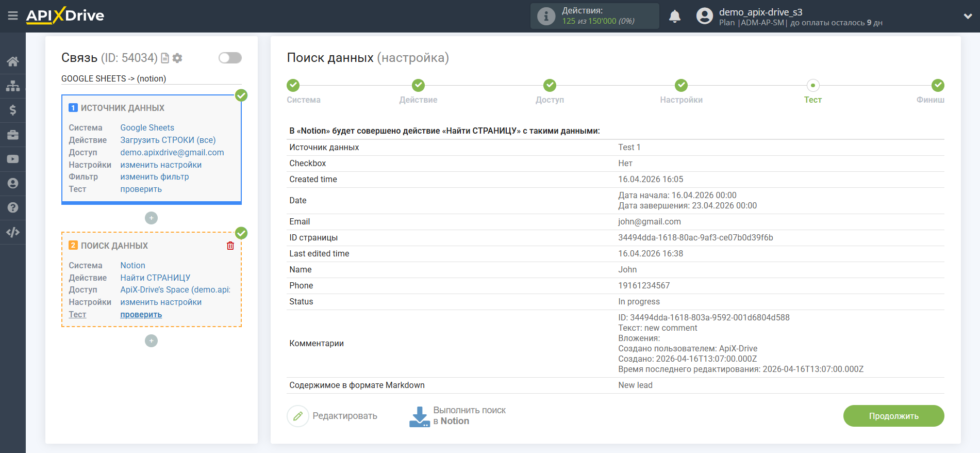Viewport: 980px width, 453px height.
Task: Click the 'Test 1' data source value
Action: tap(629, 147)
